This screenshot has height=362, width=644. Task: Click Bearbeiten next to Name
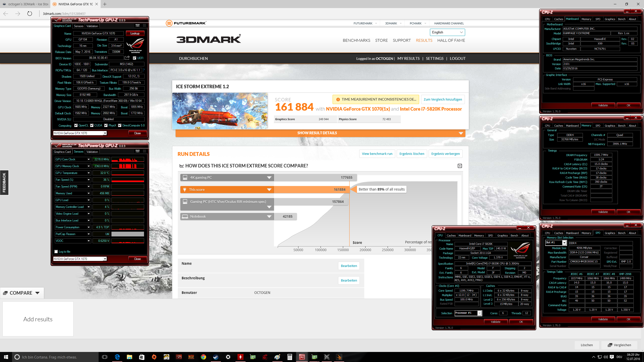(349, 266)
